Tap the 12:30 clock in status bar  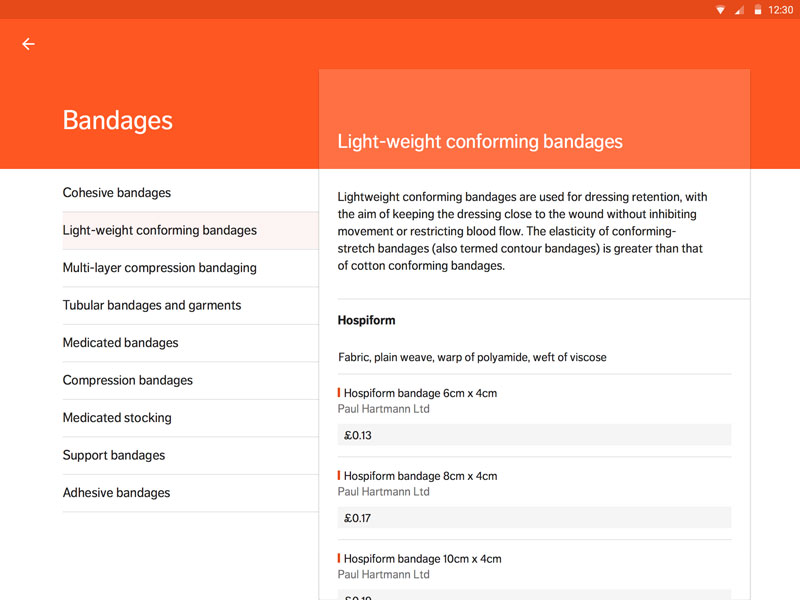tap(781, 10)
